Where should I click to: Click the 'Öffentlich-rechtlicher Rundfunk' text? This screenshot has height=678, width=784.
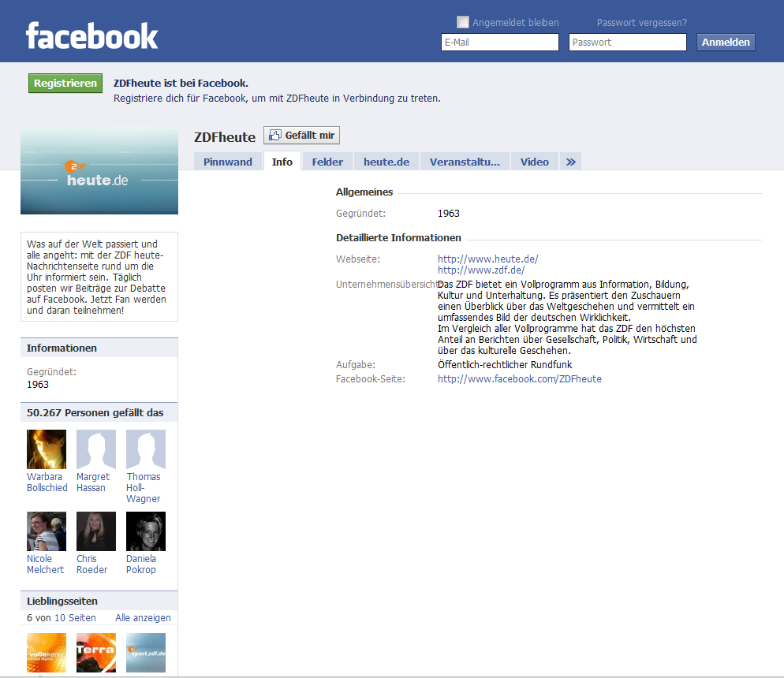click(x=505, y=365)
